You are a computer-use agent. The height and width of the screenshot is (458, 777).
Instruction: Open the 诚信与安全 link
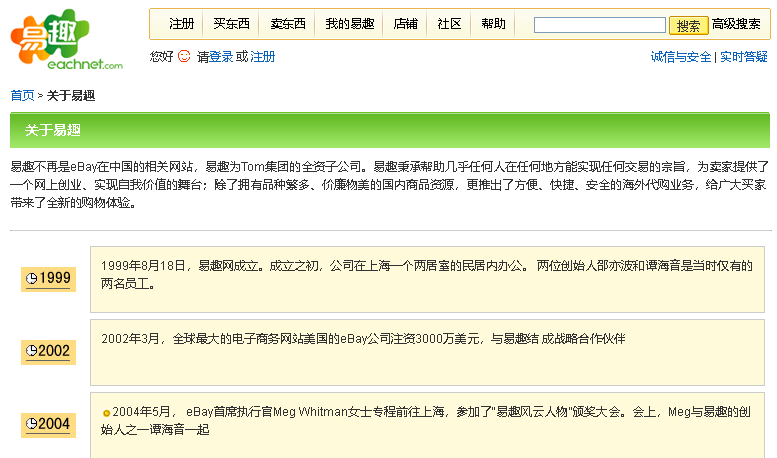681,57
